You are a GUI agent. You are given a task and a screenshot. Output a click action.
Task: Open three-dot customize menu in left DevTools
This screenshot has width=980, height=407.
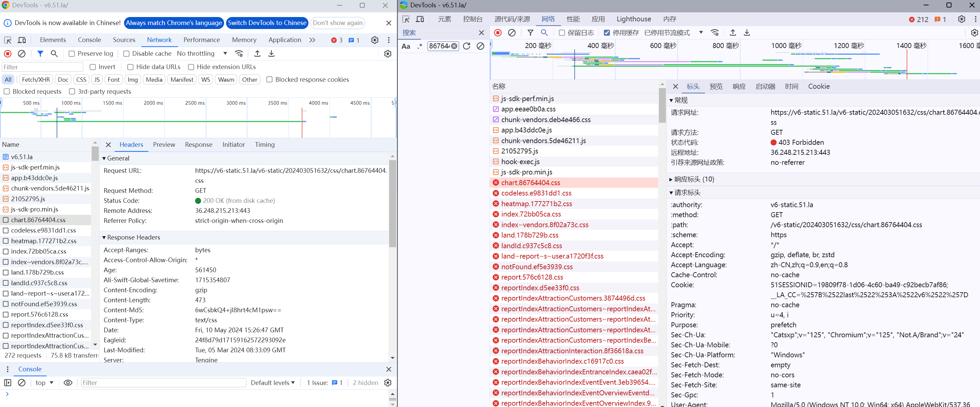(388, 40)
